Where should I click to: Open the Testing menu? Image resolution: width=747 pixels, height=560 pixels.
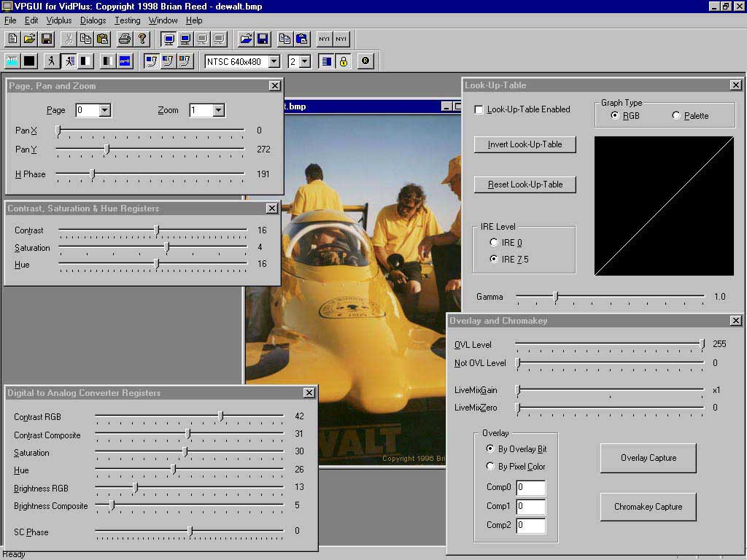127,20
